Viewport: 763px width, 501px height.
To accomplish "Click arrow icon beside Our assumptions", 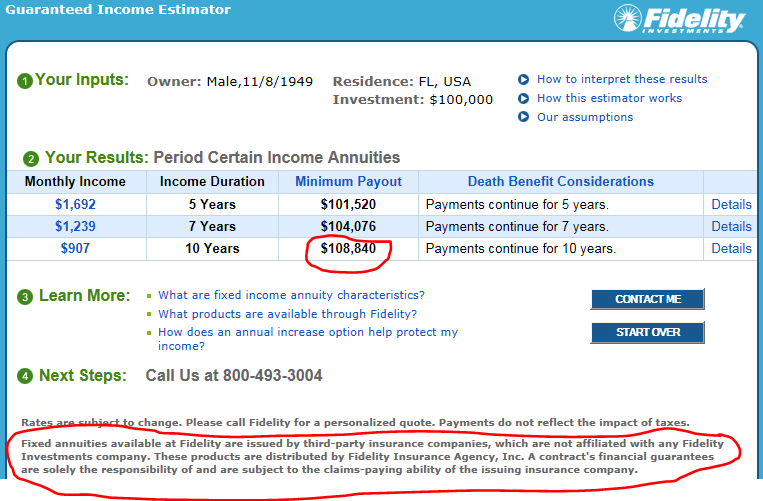I will pyautogui.click(x=523, y=117).
